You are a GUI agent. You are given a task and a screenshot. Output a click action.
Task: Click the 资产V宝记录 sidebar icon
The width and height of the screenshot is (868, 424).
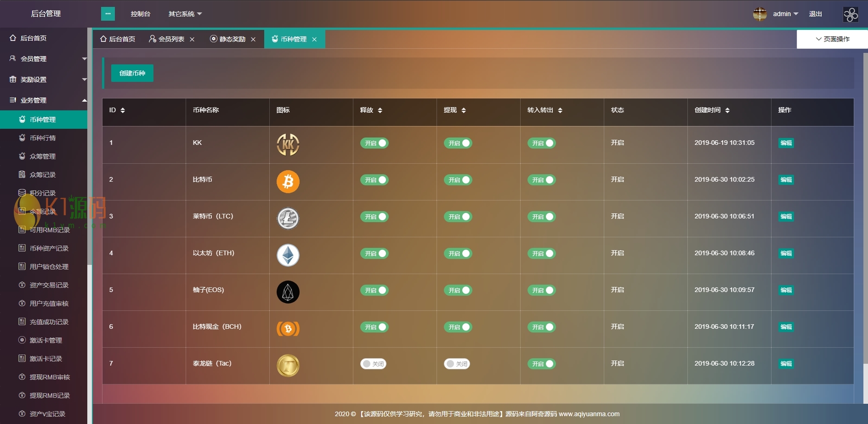[x=22, y=413]
